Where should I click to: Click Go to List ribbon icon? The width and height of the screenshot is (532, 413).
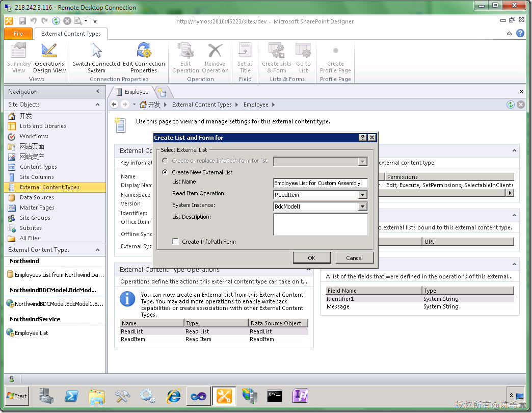tap(303, 58)
